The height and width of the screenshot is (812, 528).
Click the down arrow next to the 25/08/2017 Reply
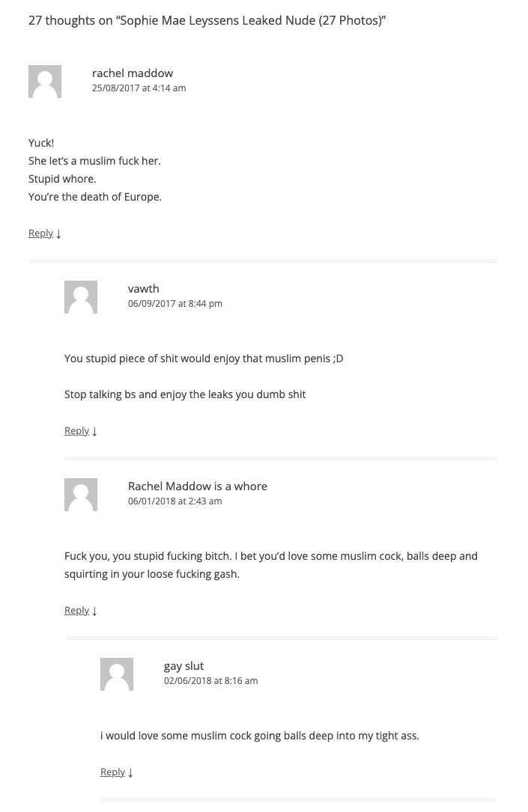coord(58,233)
